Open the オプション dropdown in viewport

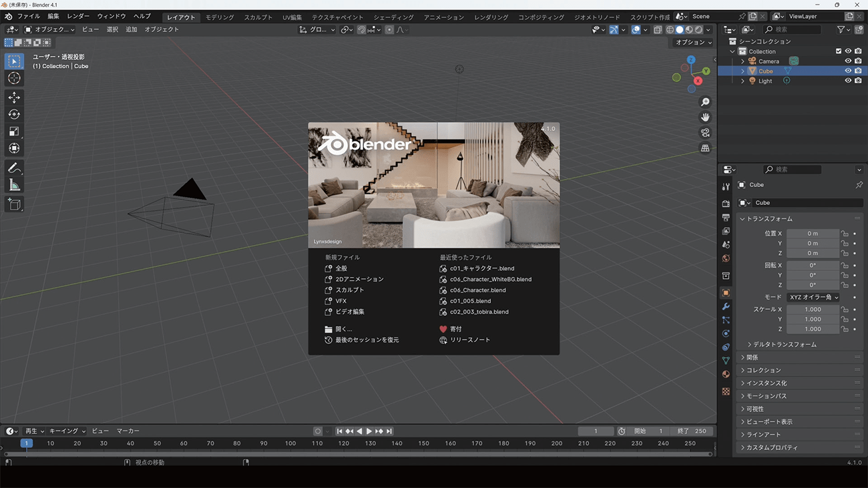pyautogui.click(x=694, y=42)
